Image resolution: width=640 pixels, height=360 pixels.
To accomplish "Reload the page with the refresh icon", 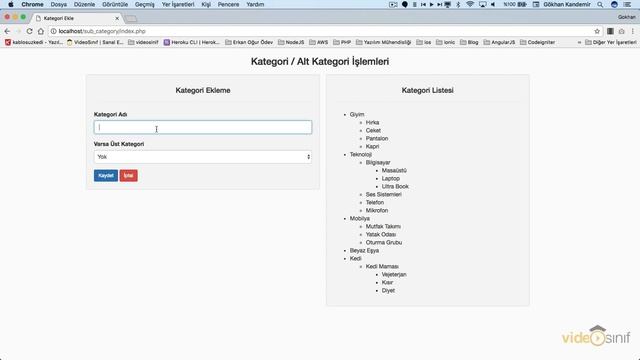I will click(29, 31).
